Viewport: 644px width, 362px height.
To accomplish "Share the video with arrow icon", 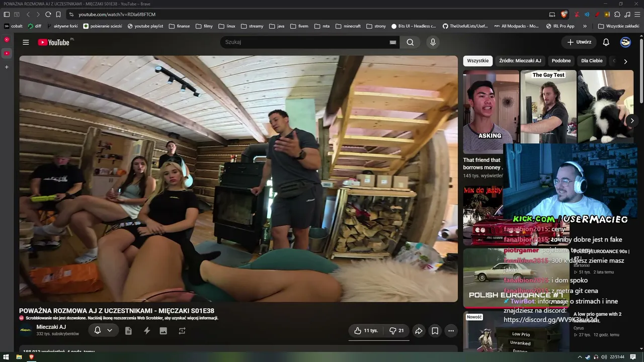I will [x=419, y=330].
